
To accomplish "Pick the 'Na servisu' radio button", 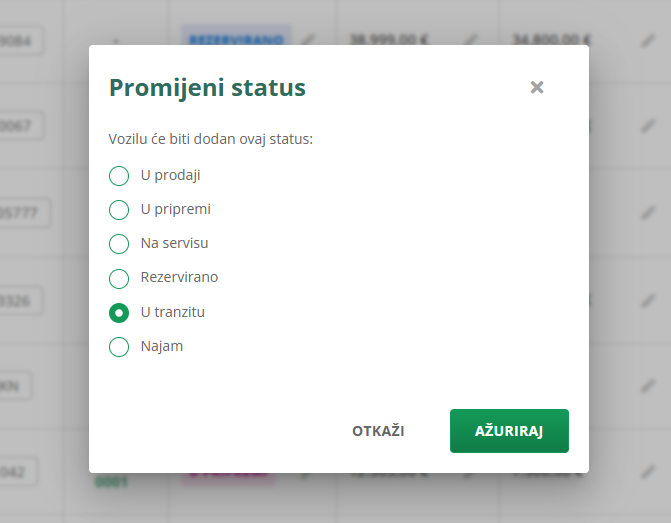I will [x=119, y=244].
